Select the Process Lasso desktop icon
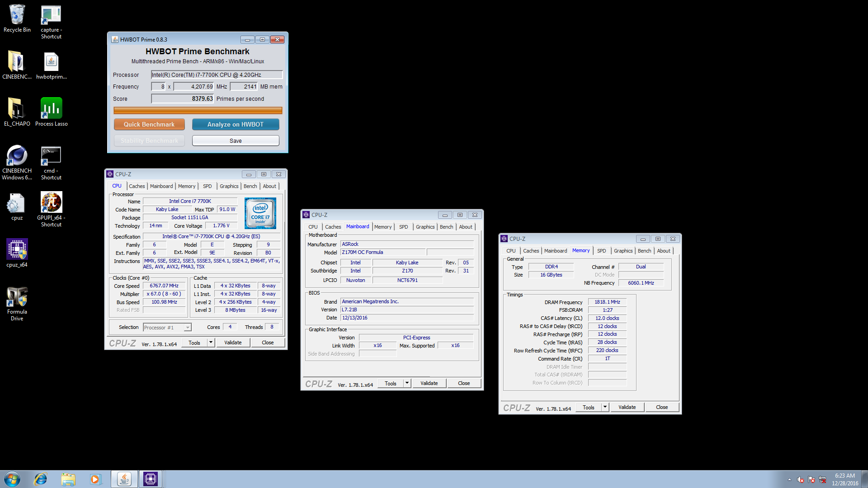This screenshot has height=488, width=868. click(x=51, y=112)
